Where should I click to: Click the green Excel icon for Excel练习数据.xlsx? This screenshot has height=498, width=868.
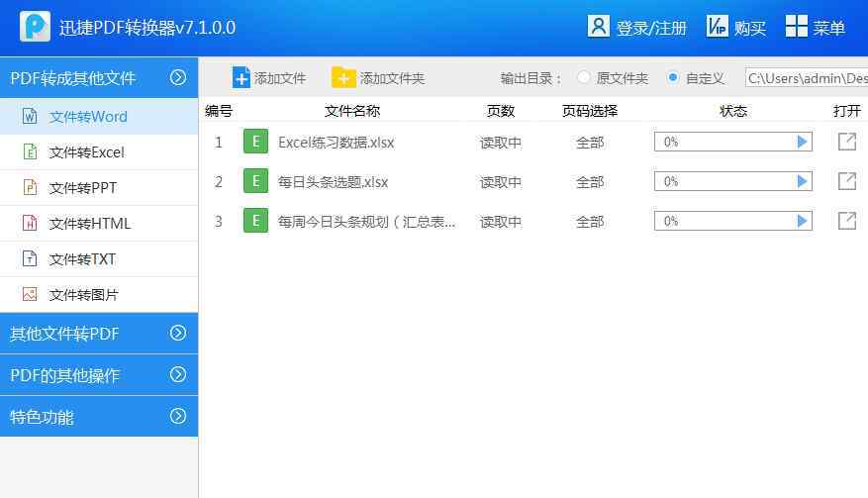point(255,142)
